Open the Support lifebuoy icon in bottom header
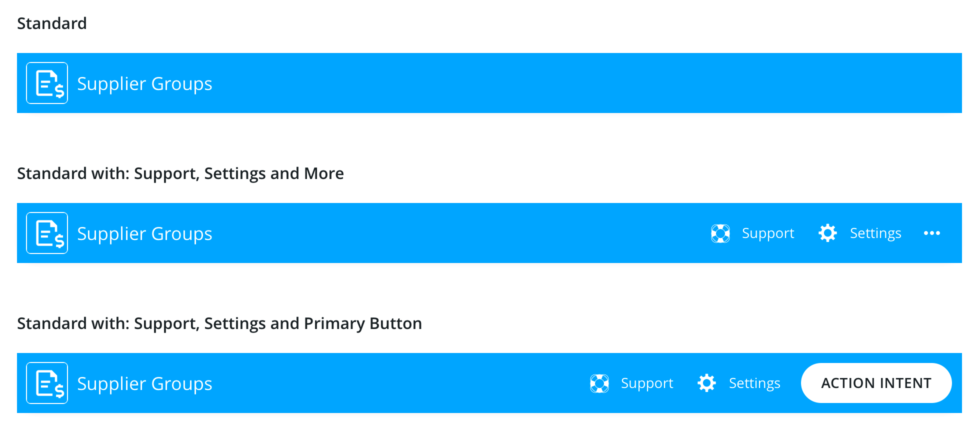Image resolution: width=980 pixels, height=435 pixels. 599,383
